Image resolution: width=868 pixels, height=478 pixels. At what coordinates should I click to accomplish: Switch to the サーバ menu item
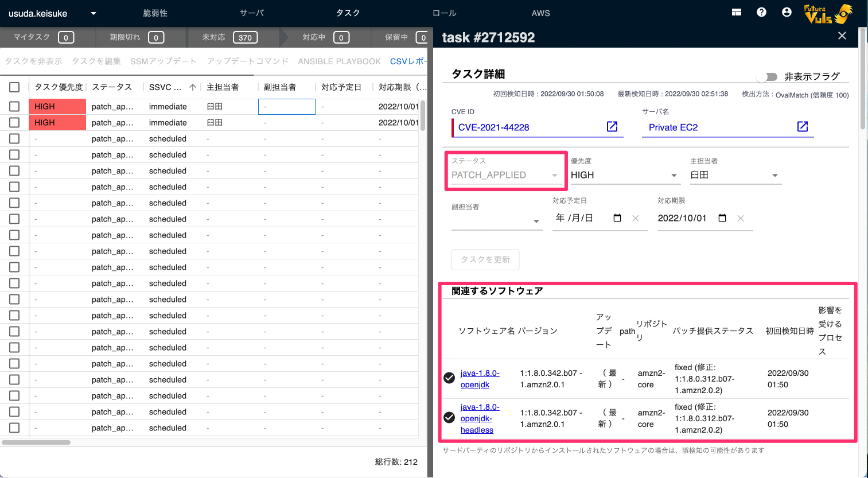tap(251, 13)
